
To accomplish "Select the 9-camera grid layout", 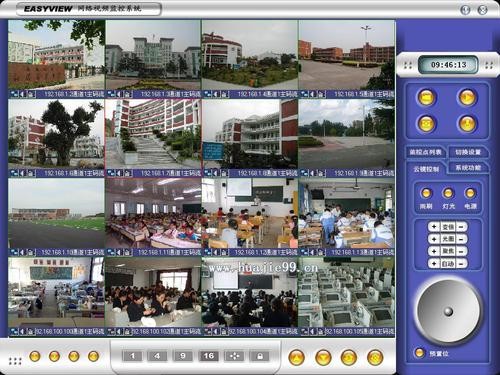I will pyautogui.click(x=183, y=356).
